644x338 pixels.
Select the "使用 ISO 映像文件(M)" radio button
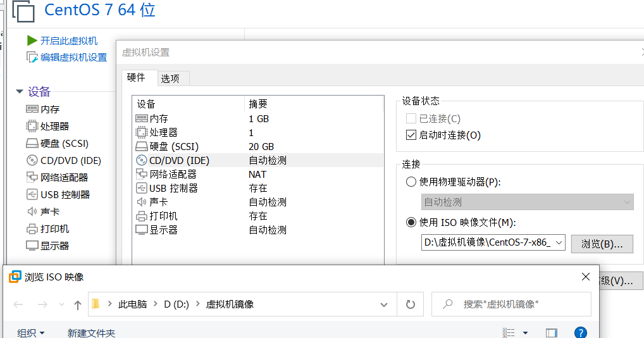coord(411,222)
